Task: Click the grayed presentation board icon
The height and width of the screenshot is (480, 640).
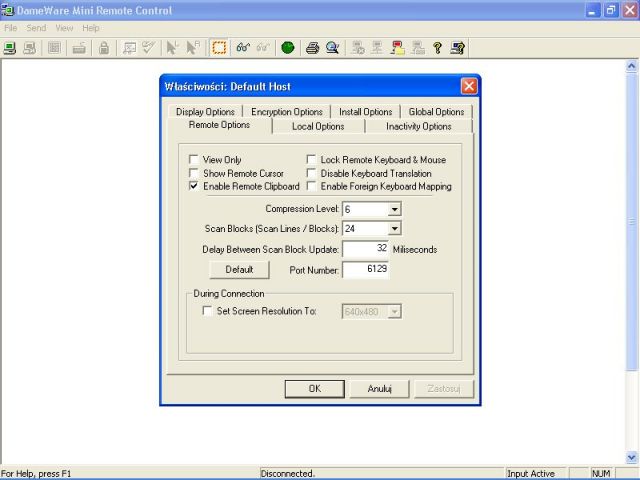Action: pos(129,48)
